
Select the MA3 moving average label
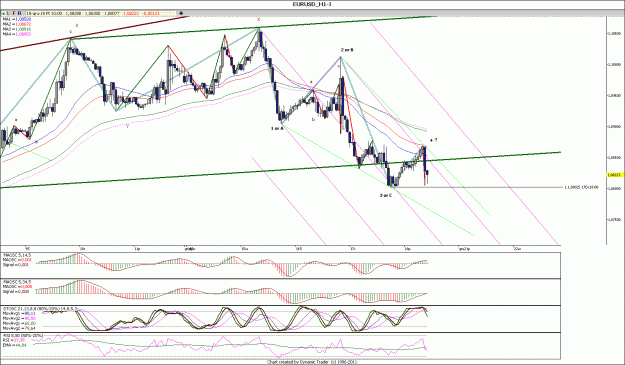(x=17, y=29)
